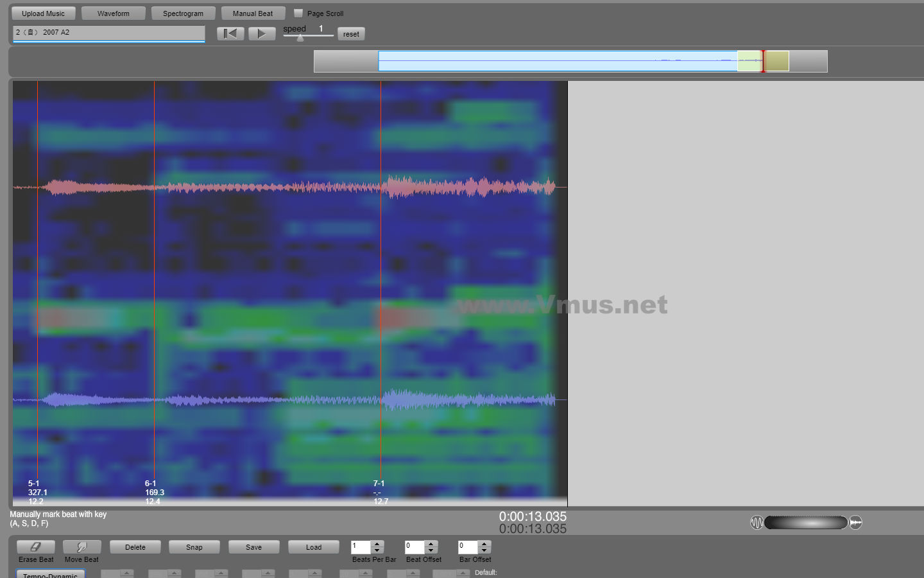Click the dense waveform zoom icon
924x578 pixels.
(x=855, y=523)
